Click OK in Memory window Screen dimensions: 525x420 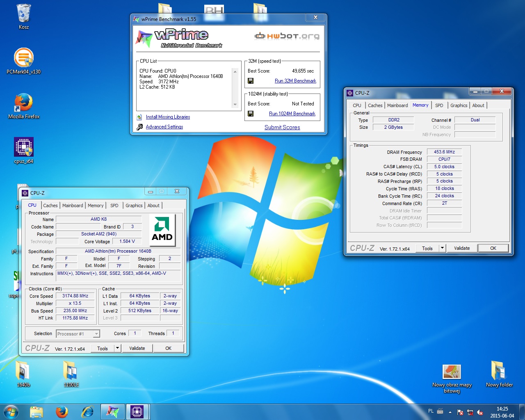[493, 248]
